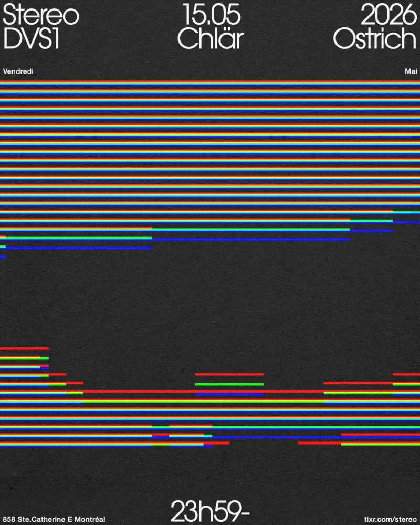Click the short red line at lower right edge

tap(406, 374)
